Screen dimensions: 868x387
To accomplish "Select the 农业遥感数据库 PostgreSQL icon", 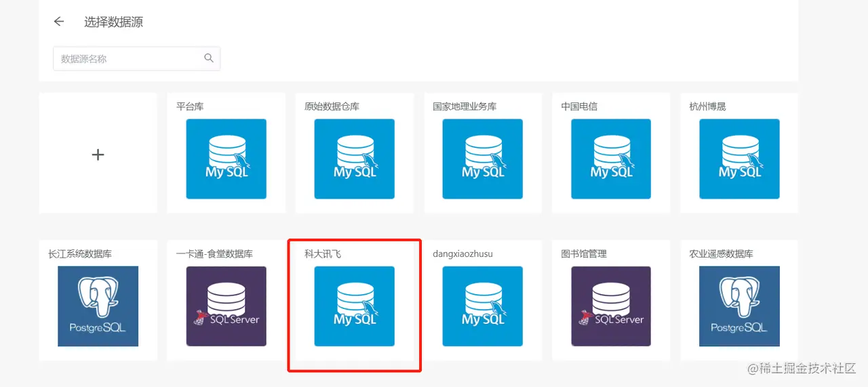I will [x=740, y=306].
